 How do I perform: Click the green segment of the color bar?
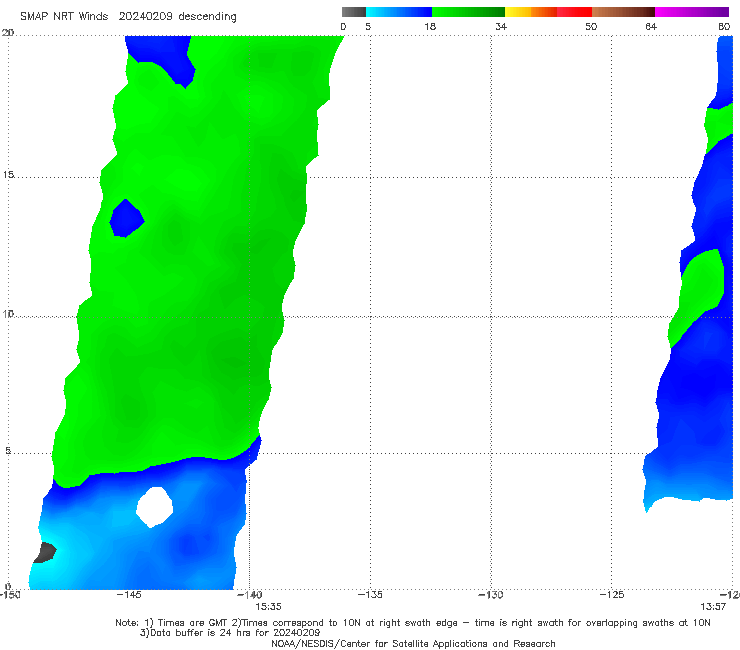(468, 12)
